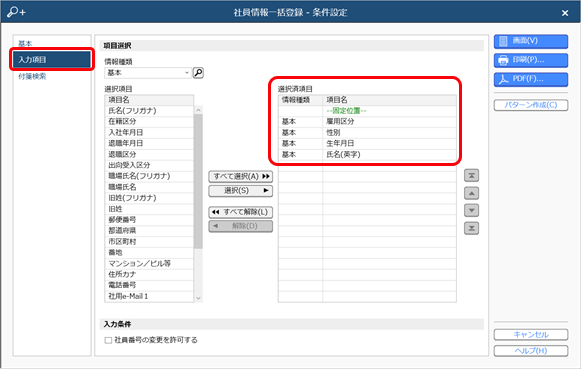The image size is (581, 369).
Task: Select 職場氏名(フリガナ) in item list
Action: (x=149, y=176)
